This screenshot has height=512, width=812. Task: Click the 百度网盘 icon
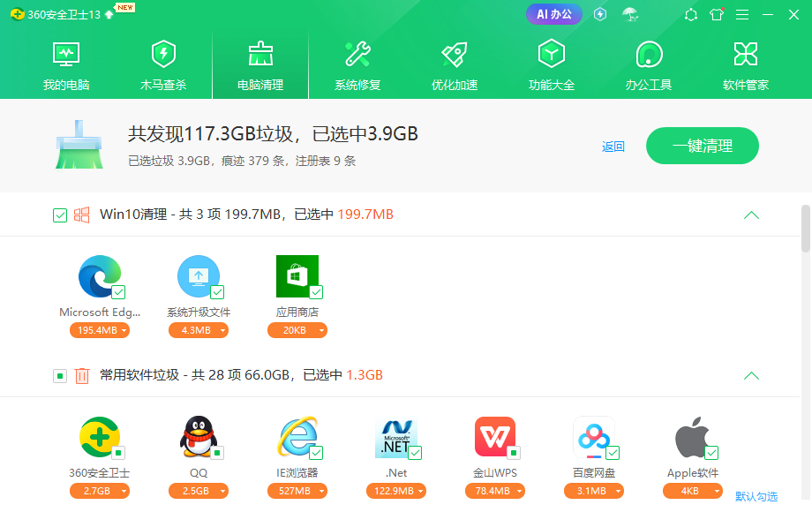(x=594, y=438)
